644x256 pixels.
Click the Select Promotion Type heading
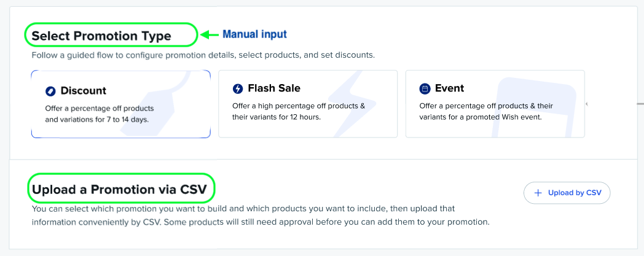click(x=101, y=36)
